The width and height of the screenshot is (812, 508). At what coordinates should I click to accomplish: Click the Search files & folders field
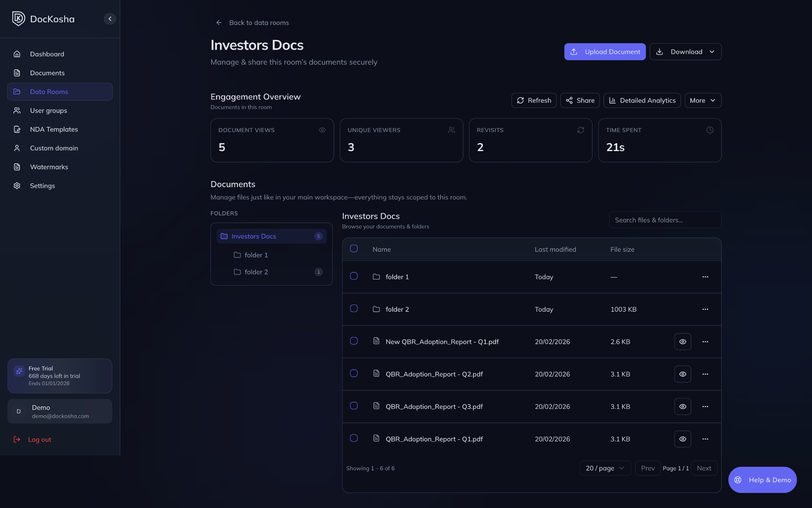pos(665,220)
